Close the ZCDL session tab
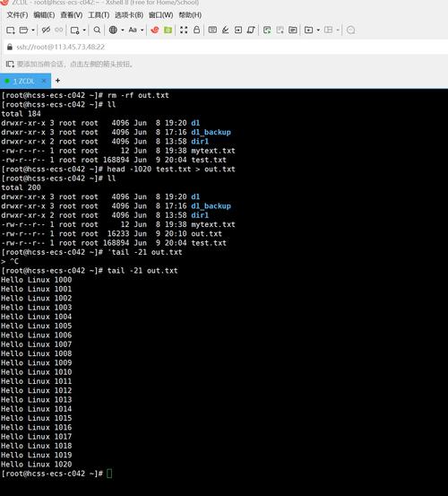The height and width of the screenshot is (496, 448). (x=44, y=81)
